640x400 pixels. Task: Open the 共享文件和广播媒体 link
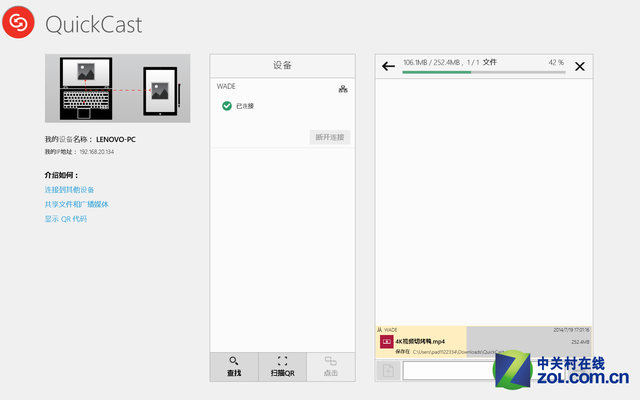(76, 204)
